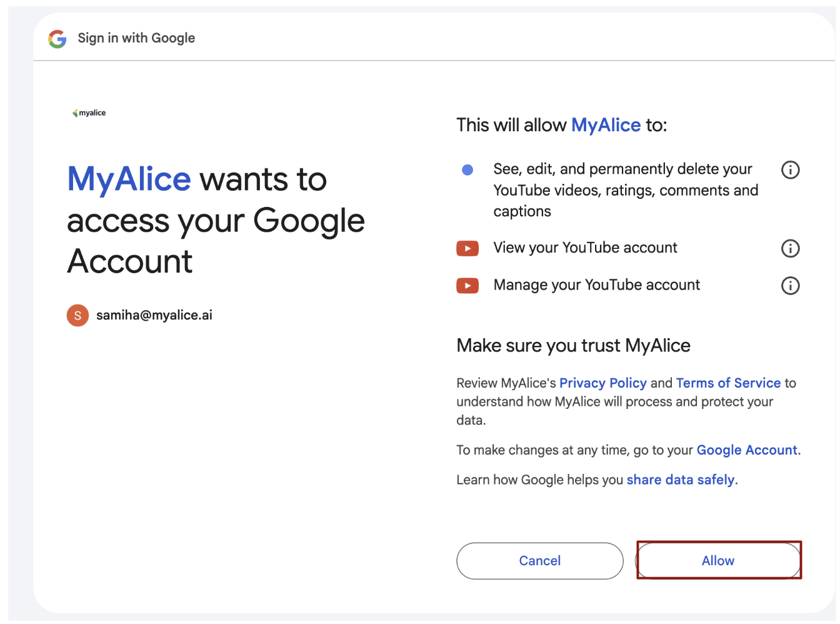Click the 'Make sure you trust MyAlice' heading
The height and width of the screenshot is (624, 840).
coord(574,346)
